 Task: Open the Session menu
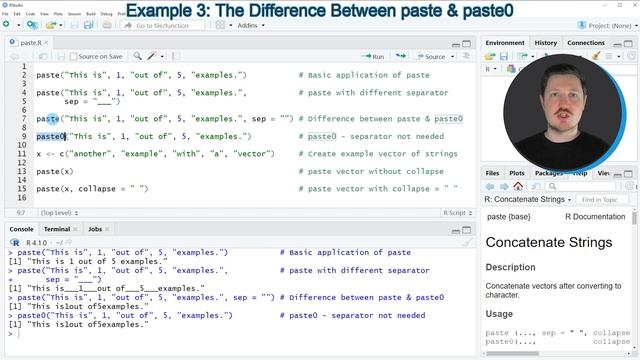[x=74, y=14]
